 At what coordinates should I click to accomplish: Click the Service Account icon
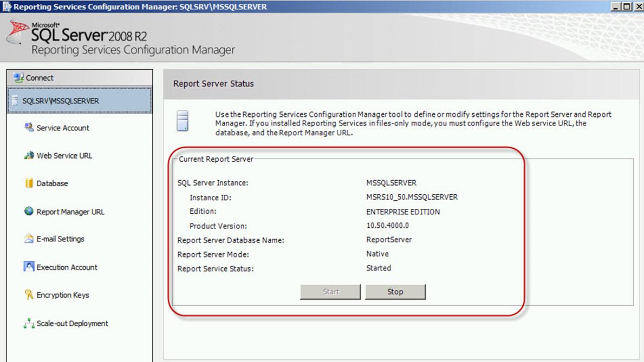click(29, 127)
